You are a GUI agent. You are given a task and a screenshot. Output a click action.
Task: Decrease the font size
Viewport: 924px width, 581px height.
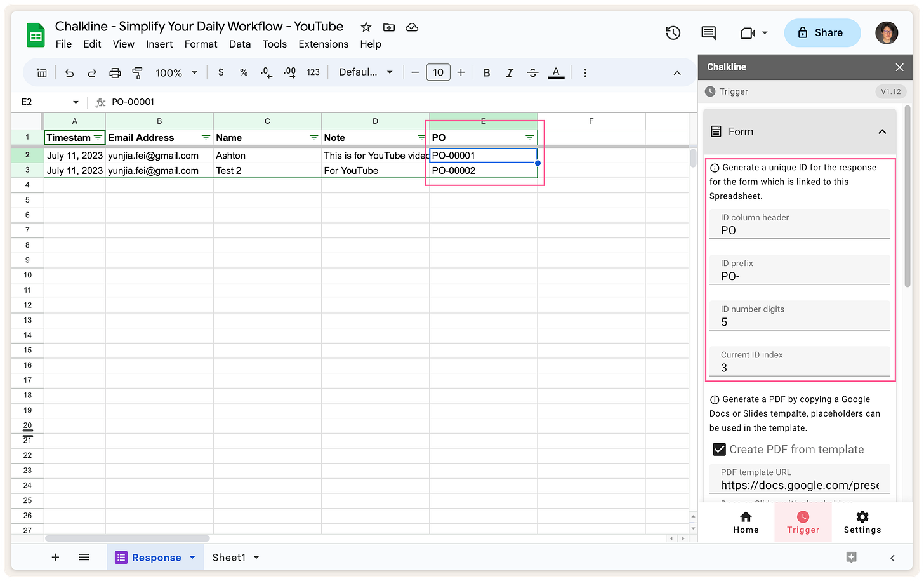[x=415, y=72]
